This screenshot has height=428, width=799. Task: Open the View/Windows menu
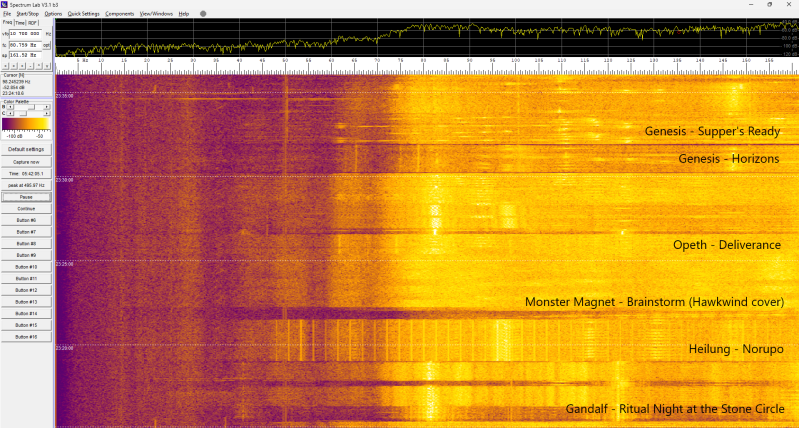click(156, 14)
